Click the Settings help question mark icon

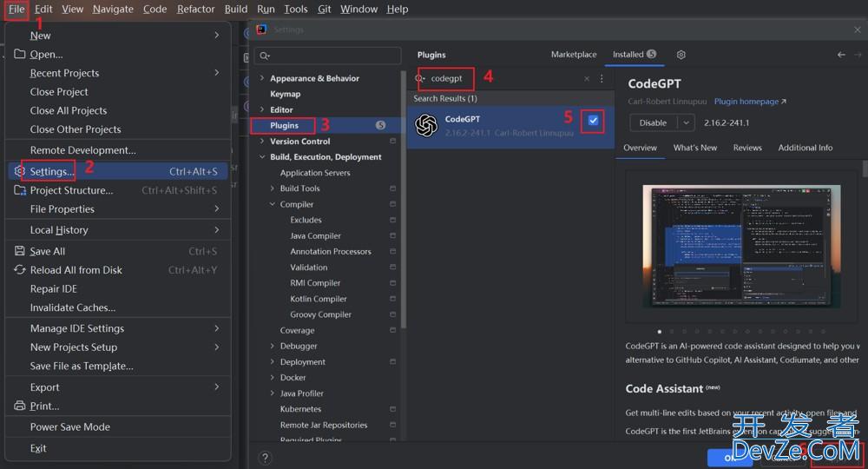tap(265, 458)
